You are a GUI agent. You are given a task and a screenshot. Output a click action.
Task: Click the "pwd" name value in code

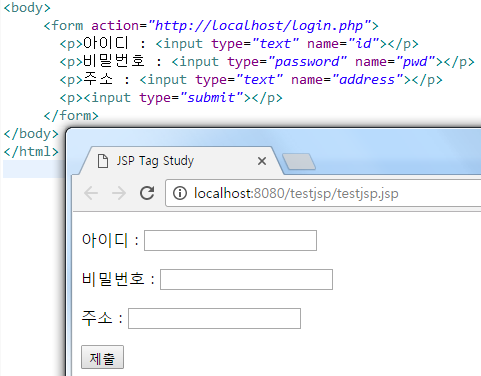tap(415, 62)
